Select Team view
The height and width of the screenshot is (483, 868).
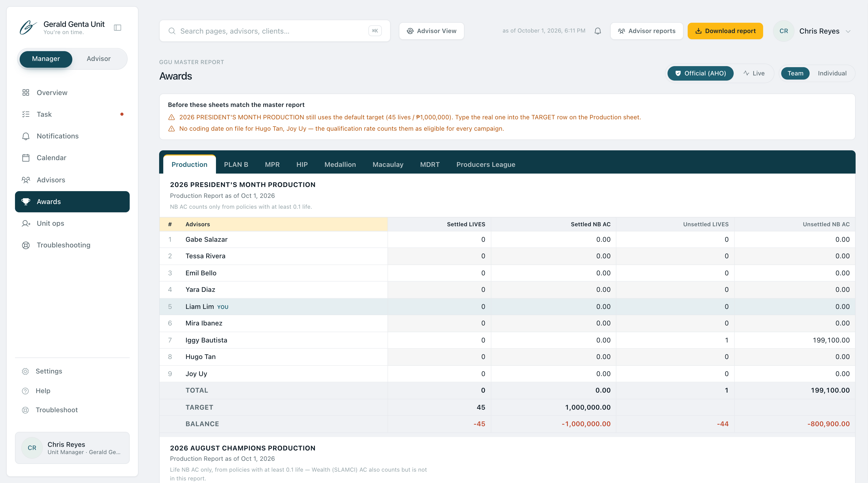tap(795, 73)
